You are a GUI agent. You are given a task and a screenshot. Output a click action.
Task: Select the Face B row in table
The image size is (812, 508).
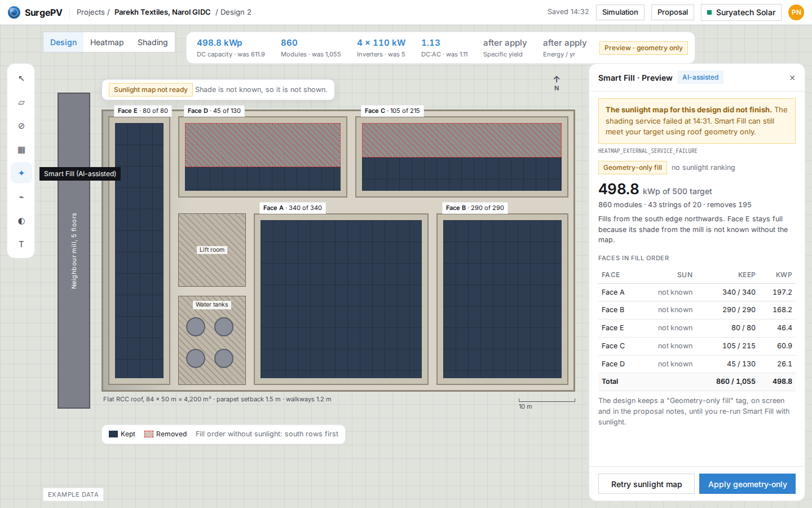697,310
